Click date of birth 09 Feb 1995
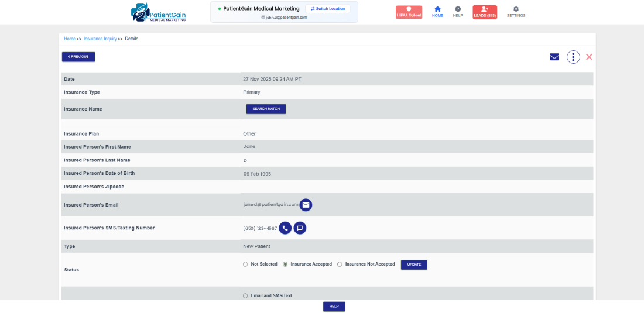This screenshot has height=313, width=644. coord(257,174)
